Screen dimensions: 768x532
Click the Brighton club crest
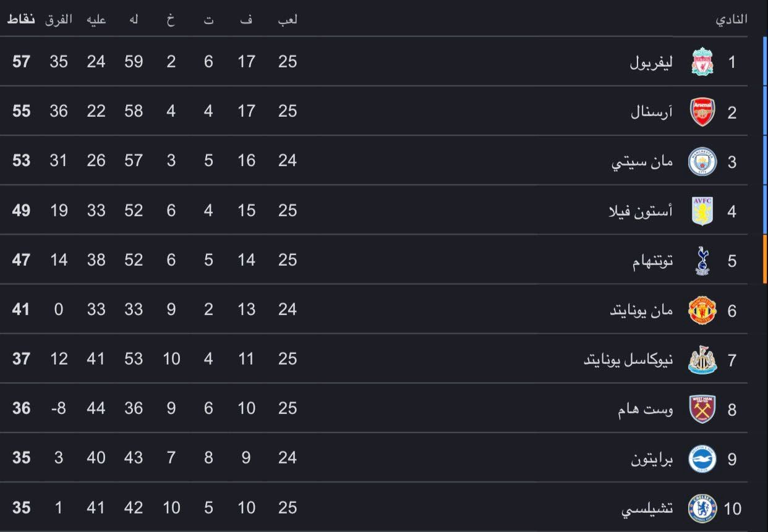702,457
